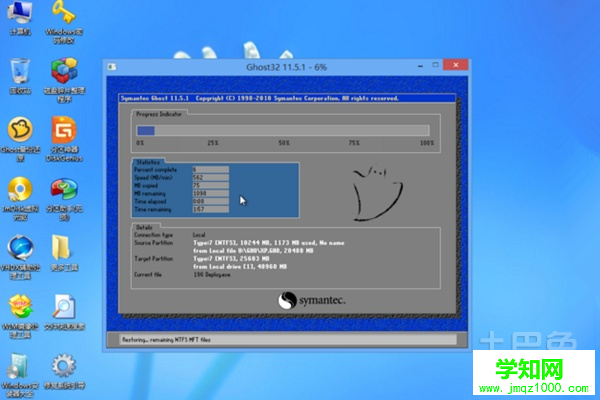Click the Percent complete value field
Screen dimensions: 600x400
click(210, 169)
